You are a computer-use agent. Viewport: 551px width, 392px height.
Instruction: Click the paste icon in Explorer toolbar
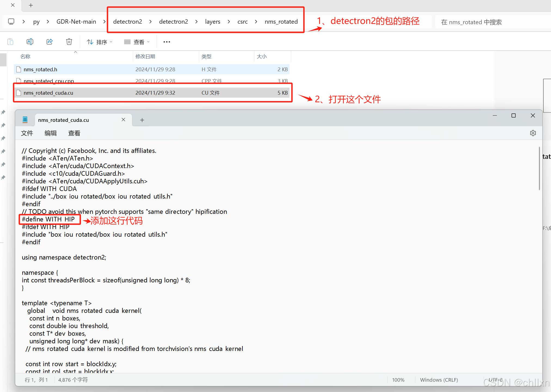(10, 42)
